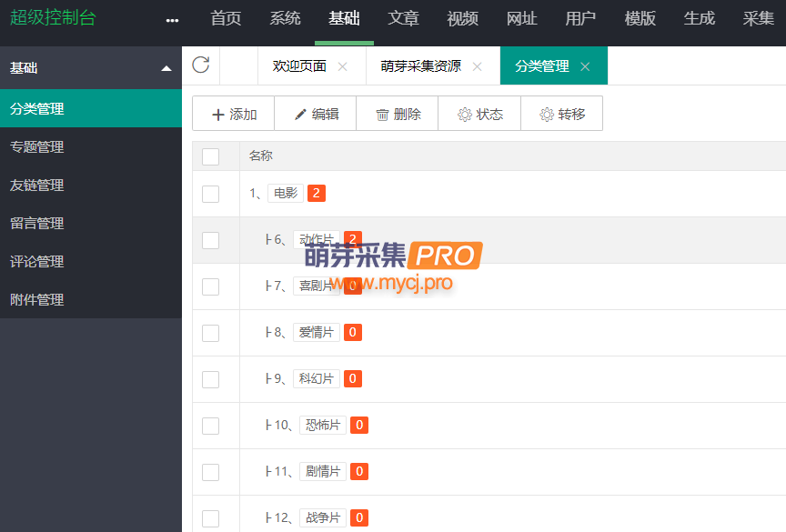Image resolution: width=786 pixels, height=532 pixels.
Task: Open 评论管理 in the sidebar
Action: (91, 262)
